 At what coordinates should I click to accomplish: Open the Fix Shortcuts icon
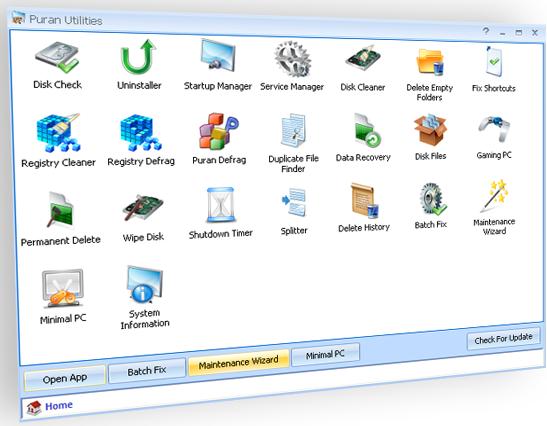point(494,61)
